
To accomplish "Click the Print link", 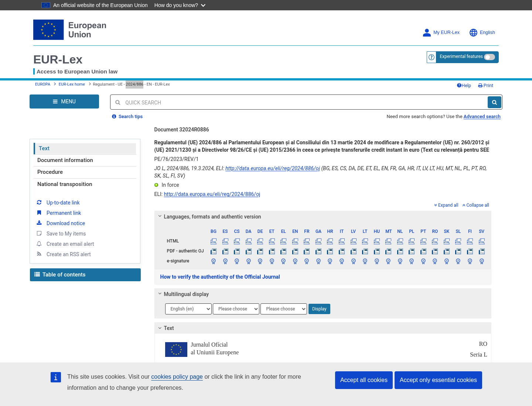I will 486,86.
